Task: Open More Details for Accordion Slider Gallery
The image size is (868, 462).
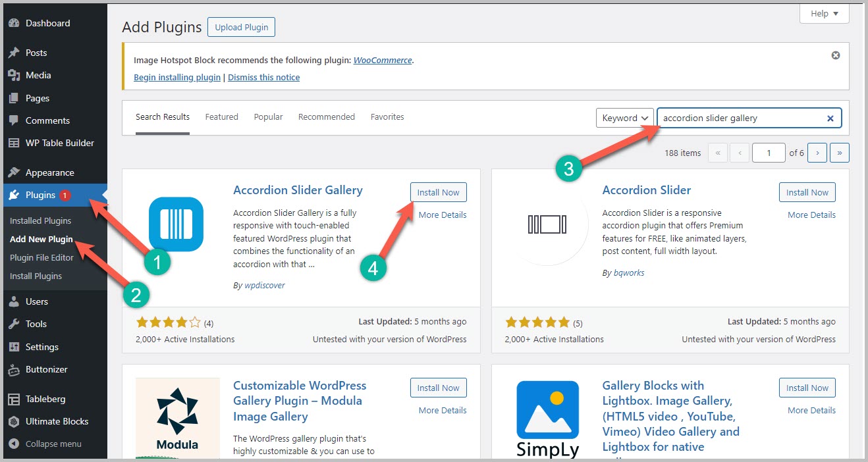Action: coord(443,215)
